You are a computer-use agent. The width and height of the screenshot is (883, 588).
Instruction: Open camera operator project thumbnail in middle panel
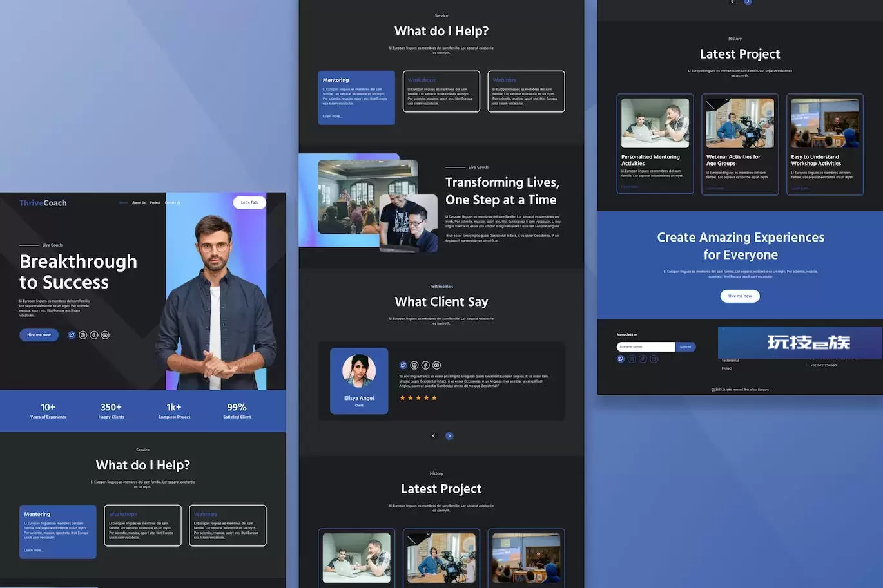point(441,558)
